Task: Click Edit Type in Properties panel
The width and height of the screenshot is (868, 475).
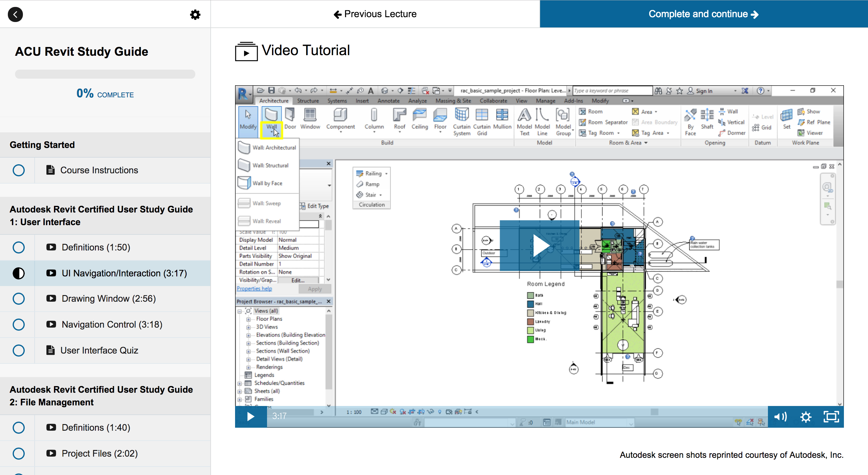Action: coord(314,206)
